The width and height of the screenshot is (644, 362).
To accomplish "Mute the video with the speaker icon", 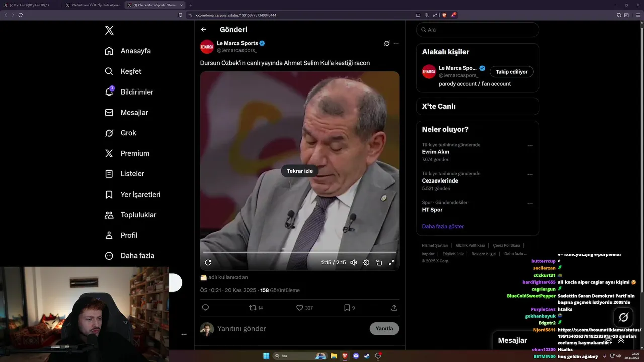I will pos(354,262).
